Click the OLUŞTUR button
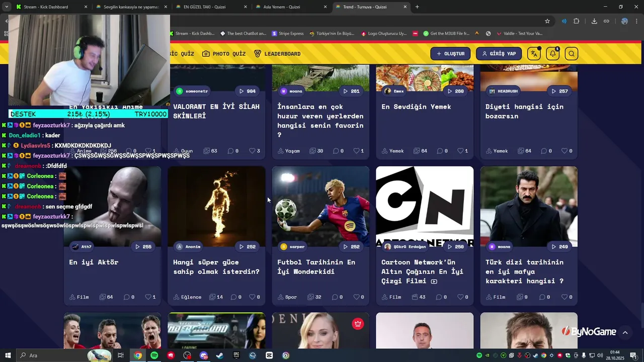The height and width of the screenshot is (362, 644). (x=450, y=54)
